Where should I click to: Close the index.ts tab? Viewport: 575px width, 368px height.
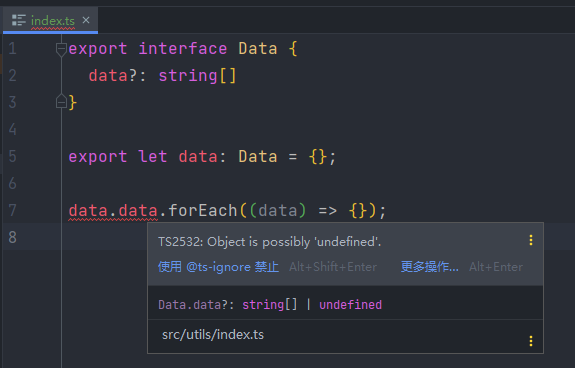click(x=86, y=20)
